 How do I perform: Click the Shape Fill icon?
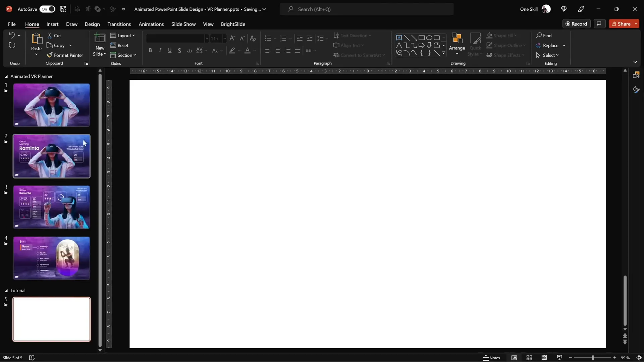pyautogui.click(x=490, y=36)
